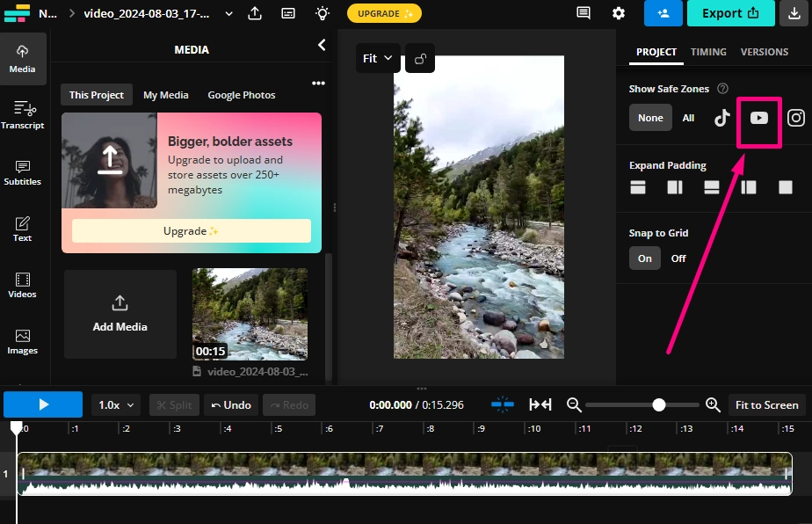Image resolution: width=812 pixels, height=524 pixels.
Task: Switch to the Timing tab
Action: 708,52
